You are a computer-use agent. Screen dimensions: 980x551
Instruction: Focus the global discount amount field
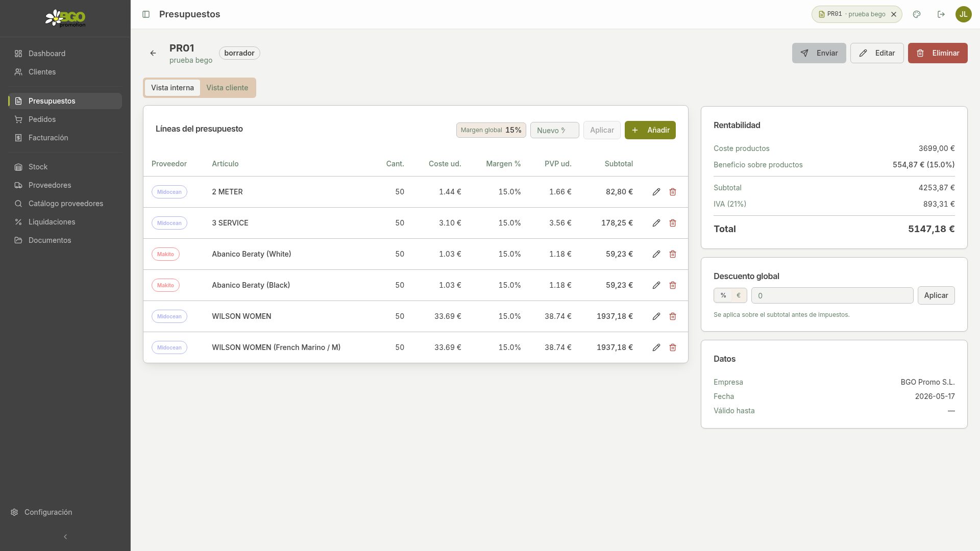click(x=832, y=295)
